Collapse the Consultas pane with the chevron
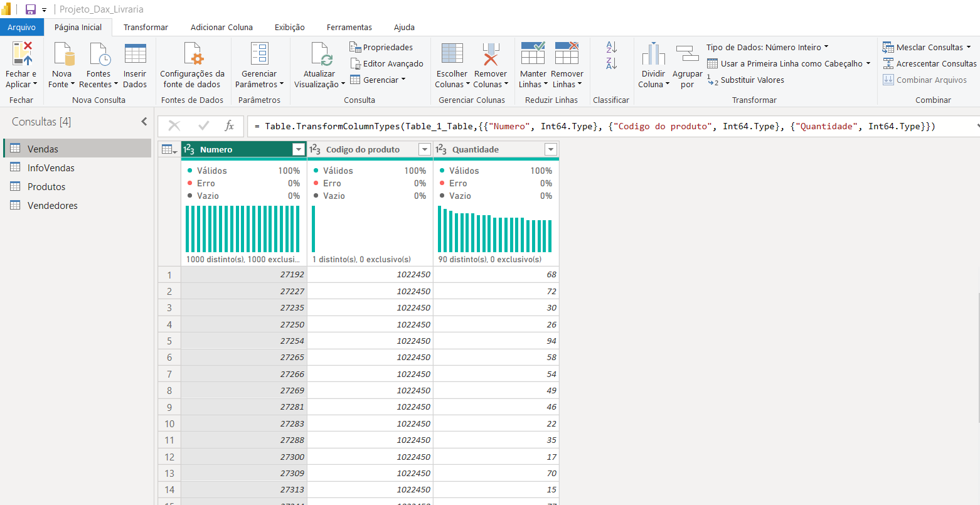The width and height of the screenshot is (980, 505). tap(144, 122)
